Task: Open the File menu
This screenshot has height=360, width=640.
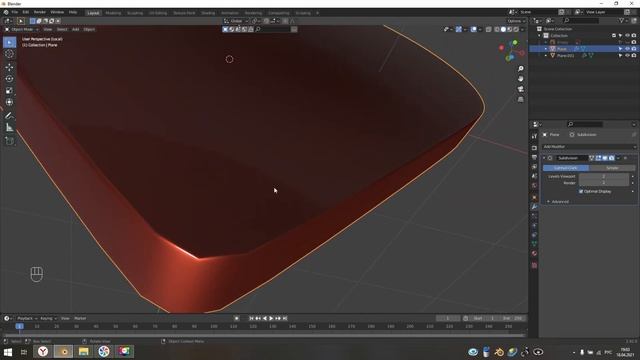Action: (14, 12)
